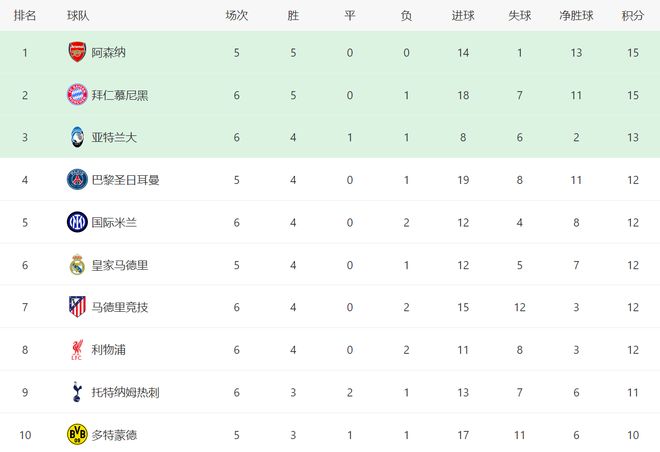Click the 场次 column header
Image resolution: width=660 pixels, height=452 pixels.
tap(236, 16)
